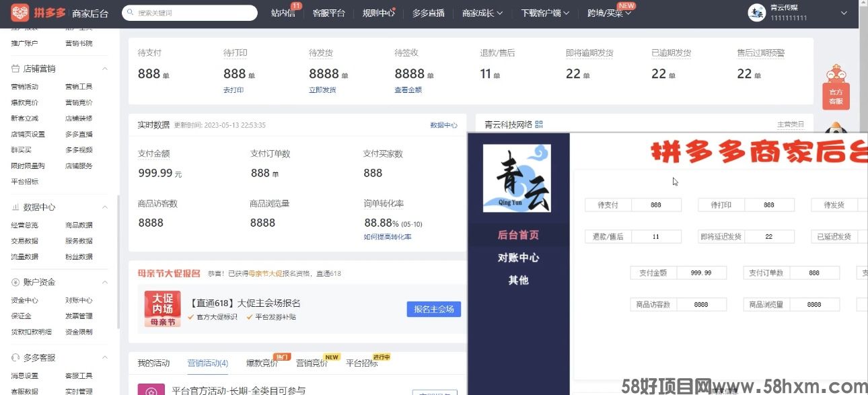This screenshot has width=868, height=395.
Task: Open 营销活动 in the sidebar
Action: 25,87
